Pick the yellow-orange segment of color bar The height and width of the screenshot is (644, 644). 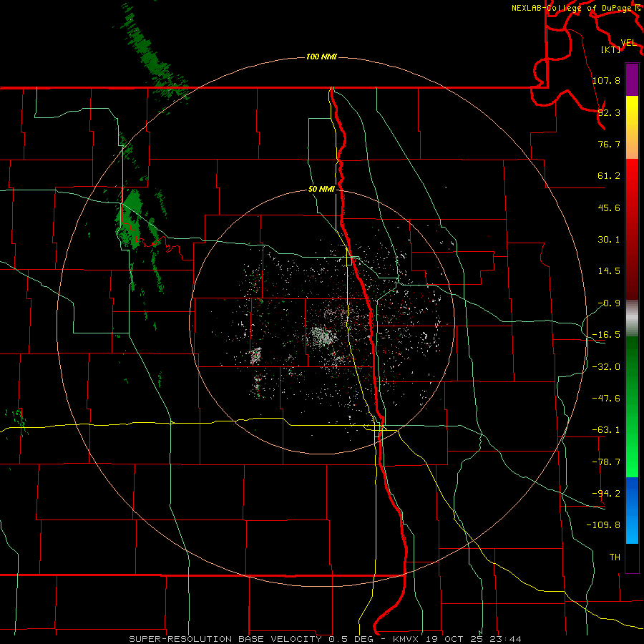(x=632, y=127)
